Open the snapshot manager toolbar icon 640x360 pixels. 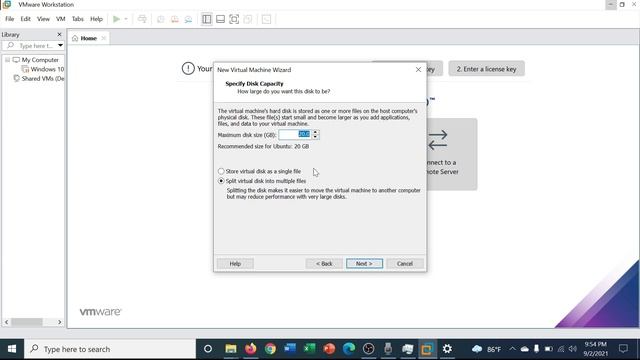click(x=188, y=19)
